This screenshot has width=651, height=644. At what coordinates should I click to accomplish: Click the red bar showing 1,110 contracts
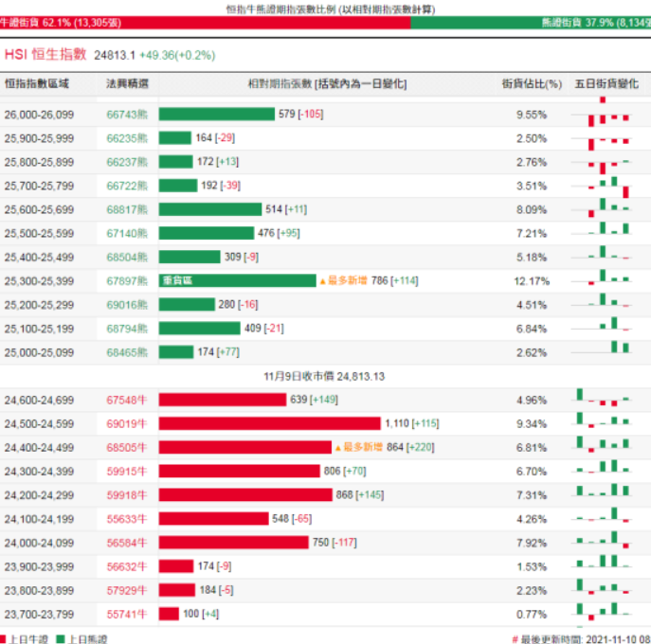(270, 423)
